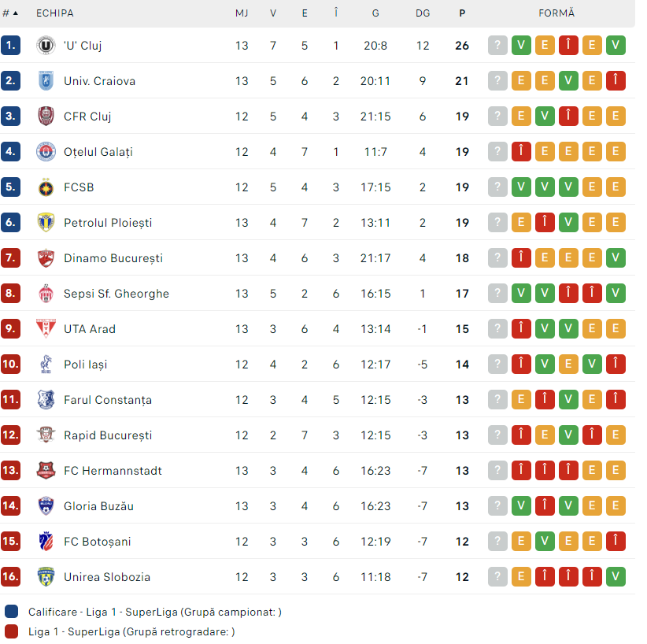Click the blue championship group legend swatch

11,612
